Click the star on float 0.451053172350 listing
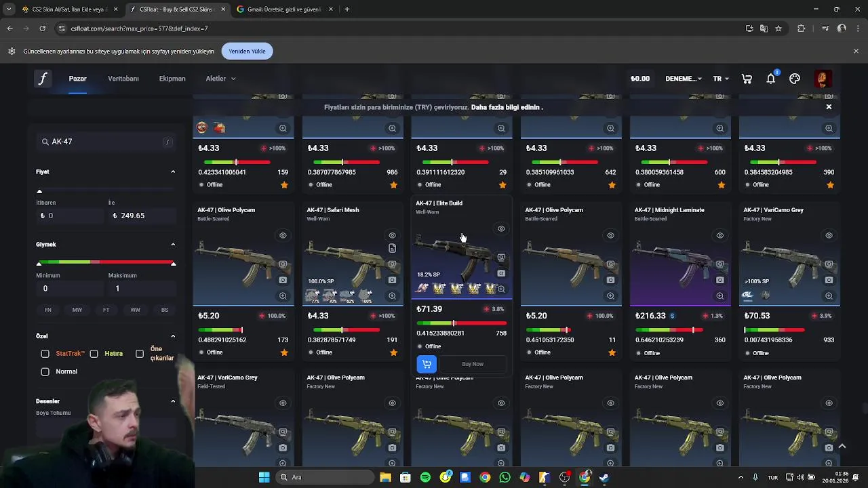This screenshot has width=868, height=488. click(x=612, y=352)
